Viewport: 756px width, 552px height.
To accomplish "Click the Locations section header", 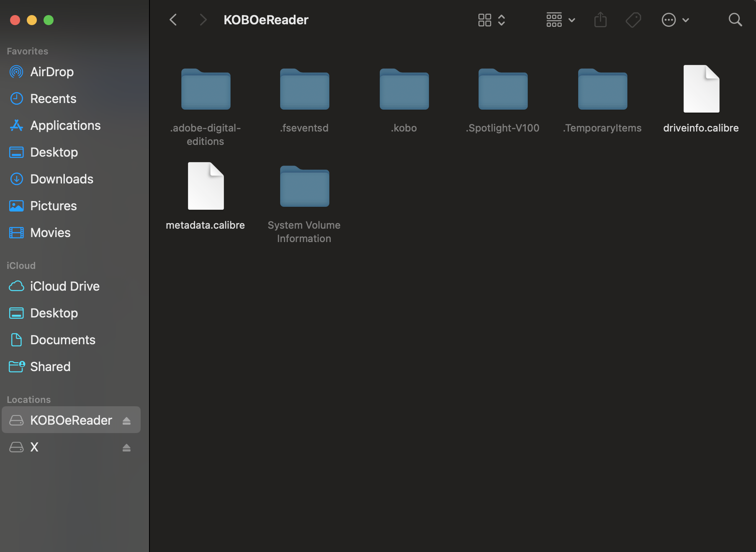I will (29, 400).
